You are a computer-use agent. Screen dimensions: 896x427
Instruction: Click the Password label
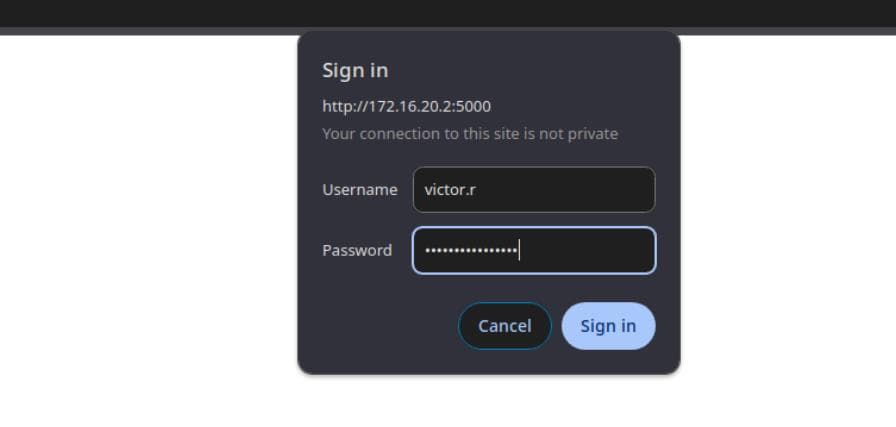pyautogui.click(x=357, y=250)
